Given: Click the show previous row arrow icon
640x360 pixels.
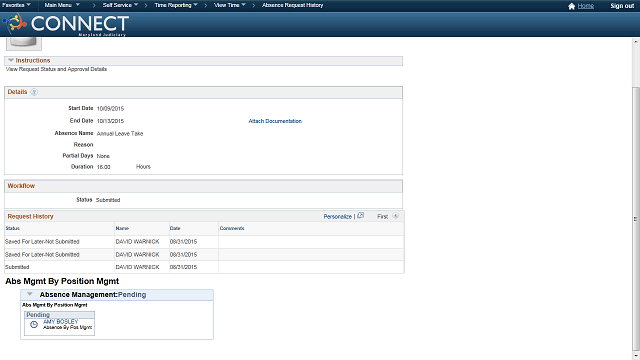Looking at the screenshot, I should (x=396, y=216).
